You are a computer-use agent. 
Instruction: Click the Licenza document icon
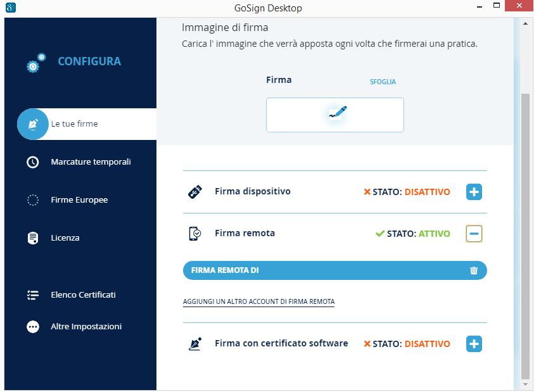[x=33, y=238]
